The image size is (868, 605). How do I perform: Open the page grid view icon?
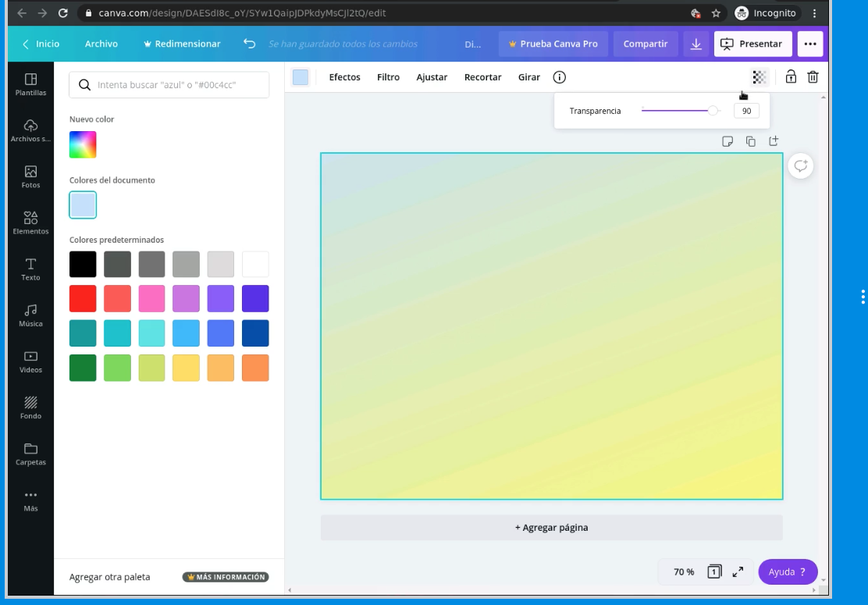click(714, 571)
